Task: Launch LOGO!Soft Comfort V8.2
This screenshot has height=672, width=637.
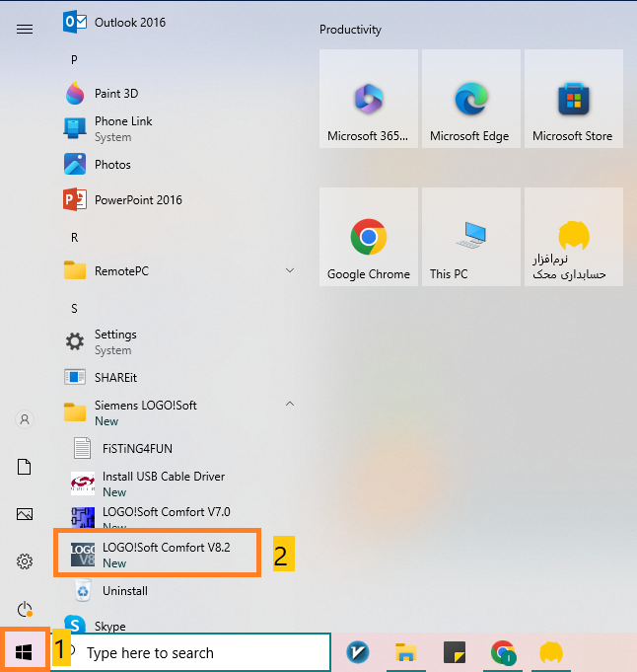Action: coord(151,555)
